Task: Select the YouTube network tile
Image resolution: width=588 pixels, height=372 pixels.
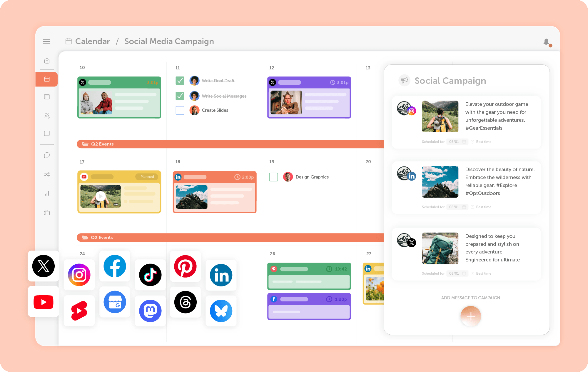Action: pyautogui.click(x=44, y=302)
